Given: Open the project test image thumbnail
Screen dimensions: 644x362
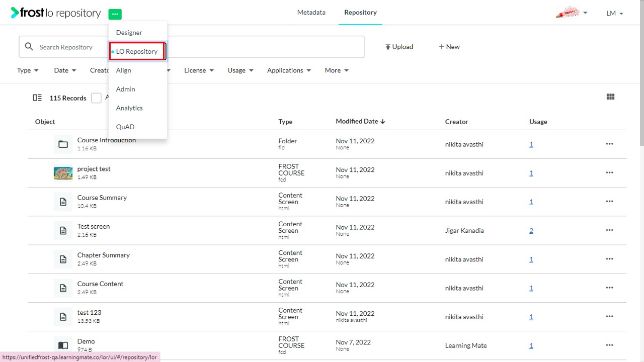Looking at the screenshot, I should click(63, 173).
